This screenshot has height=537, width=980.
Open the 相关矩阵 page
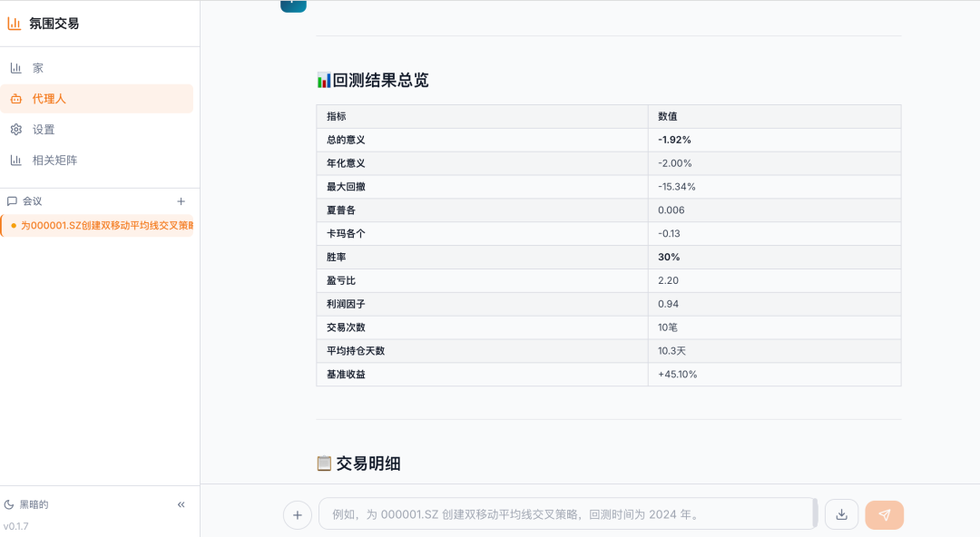97,160
